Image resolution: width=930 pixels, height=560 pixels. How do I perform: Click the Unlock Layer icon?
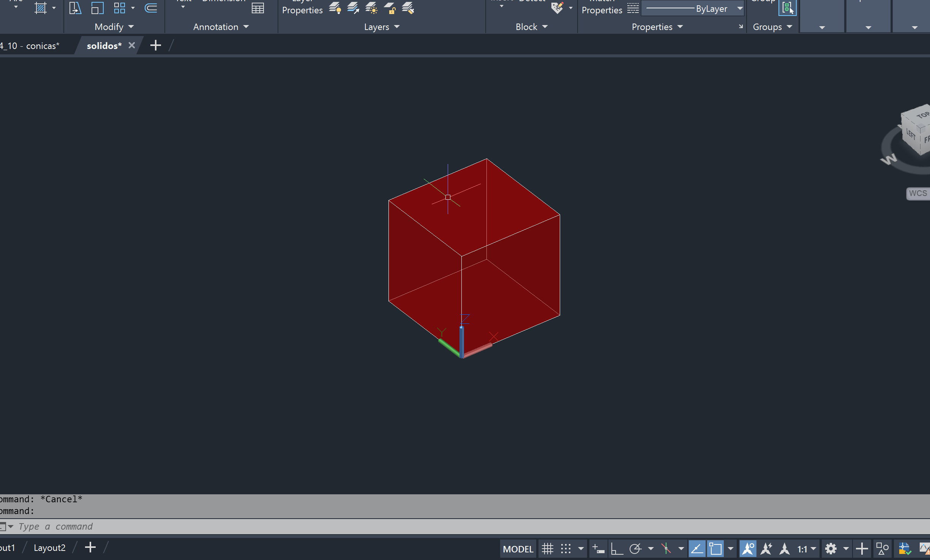click(x=390, y=8)
